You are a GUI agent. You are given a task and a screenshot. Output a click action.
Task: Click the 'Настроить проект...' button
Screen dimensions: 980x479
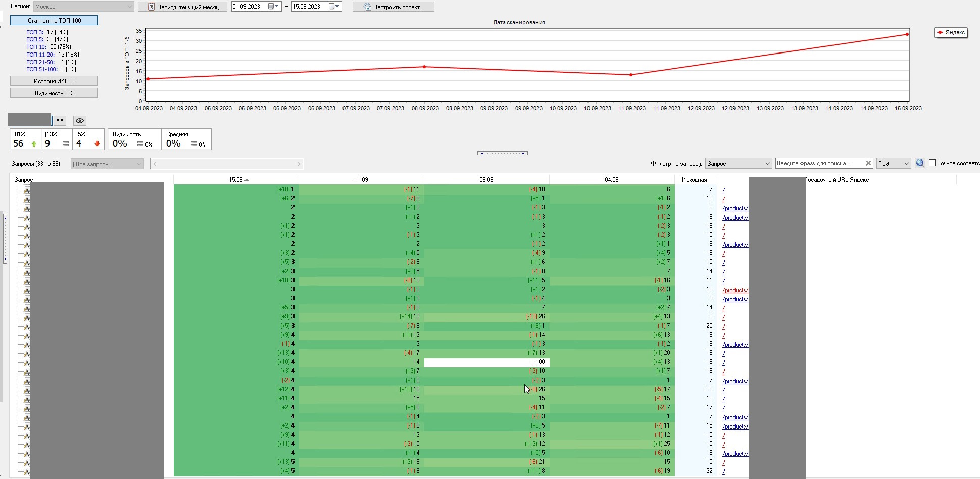click(x=393, y=7)
